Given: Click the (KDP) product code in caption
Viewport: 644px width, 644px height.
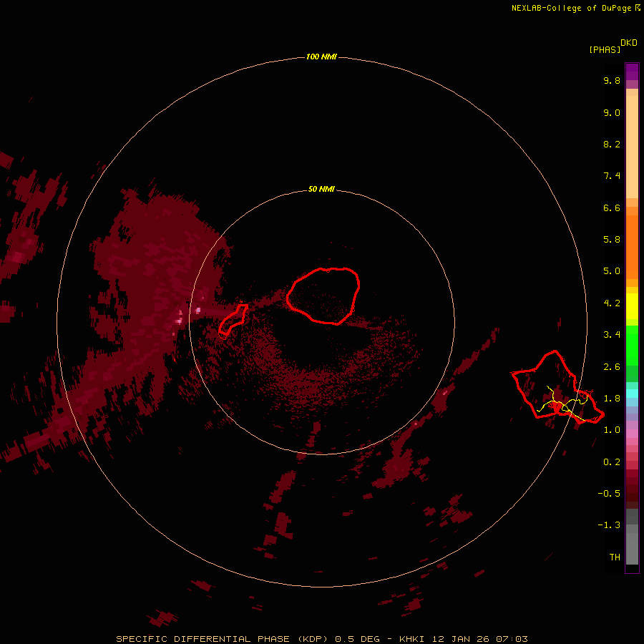Looking at the screenshot, I should point(313,639).
